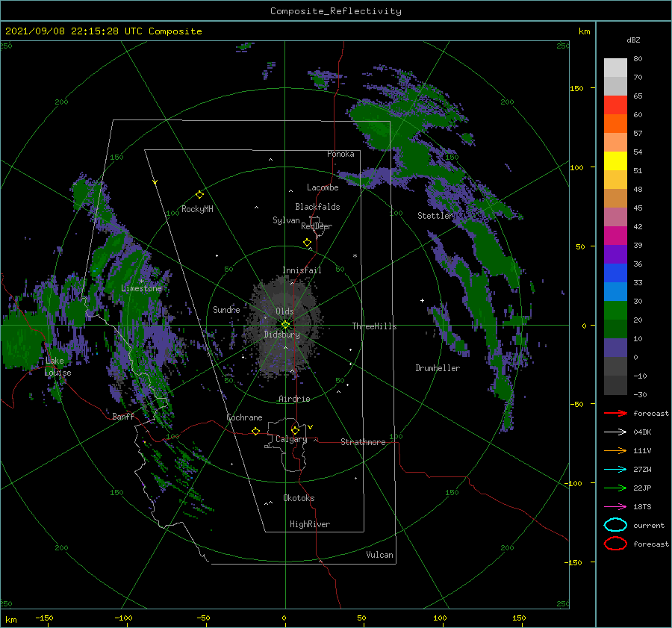Click the Okotoks town label
The width and height of the screenshot is (672, 628).
point(299,498)
